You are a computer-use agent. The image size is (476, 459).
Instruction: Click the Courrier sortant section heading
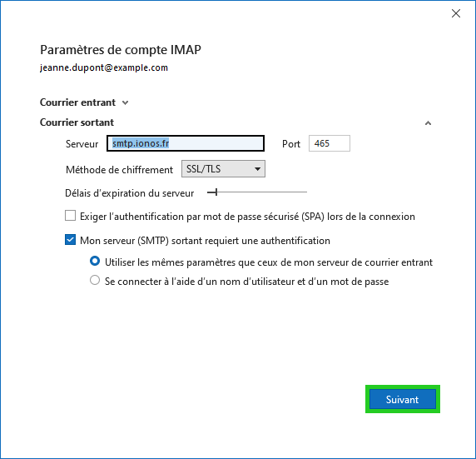coord(77,122)
